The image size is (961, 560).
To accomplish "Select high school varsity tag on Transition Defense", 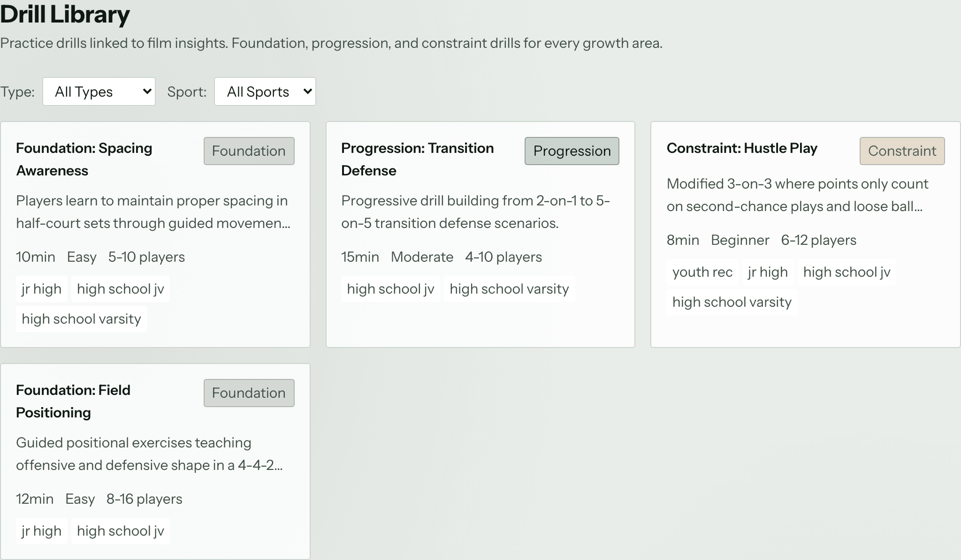I will [510, 289].
